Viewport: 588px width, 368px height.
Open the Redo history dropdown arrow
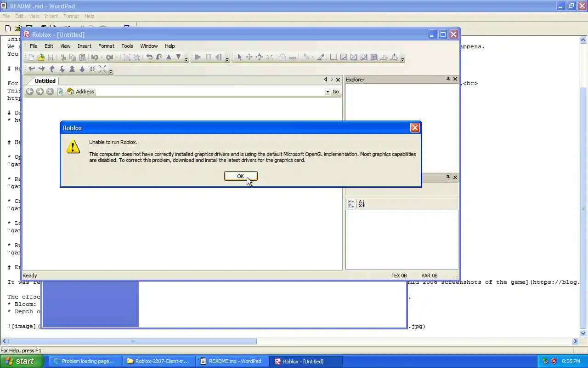116,57
